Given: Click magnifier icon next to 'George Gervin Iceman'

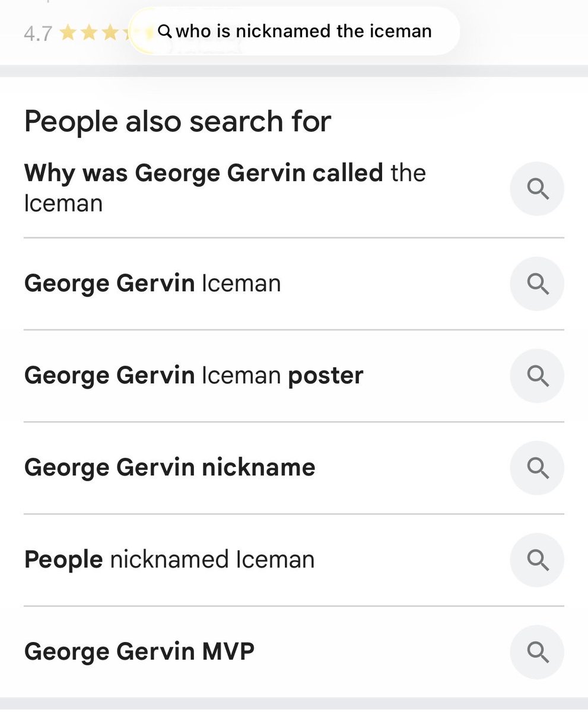Looking at the screenshot, I should [x=537, y=284].
